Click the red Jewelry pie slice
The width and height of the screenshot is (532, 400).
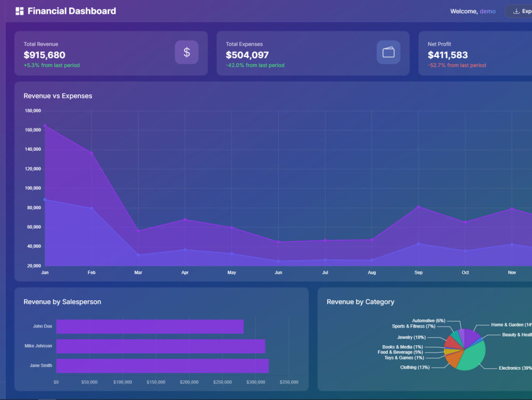click(452, 342)
